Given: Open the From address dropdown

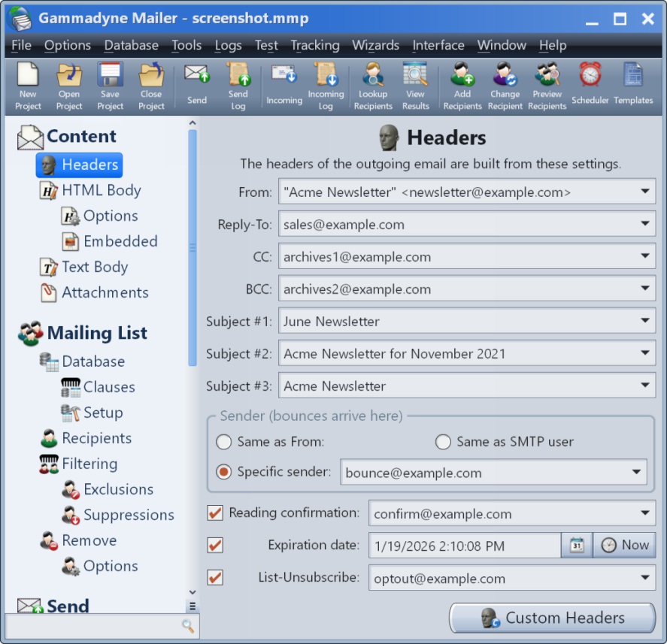Looking at the screenshot, I should tap(646, 192).
